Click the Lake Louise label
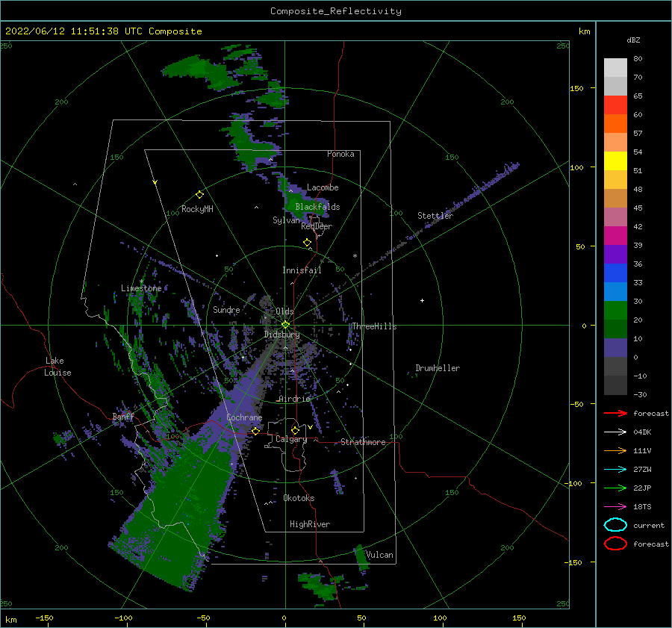This screenshot has height=628, width=672. 57,367
